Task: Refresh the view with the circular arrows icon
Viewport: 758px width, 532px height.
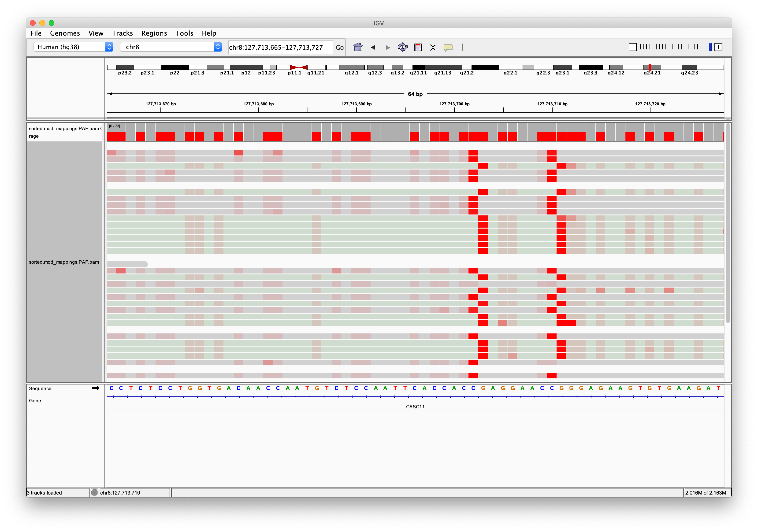Action: coord(402,47)
